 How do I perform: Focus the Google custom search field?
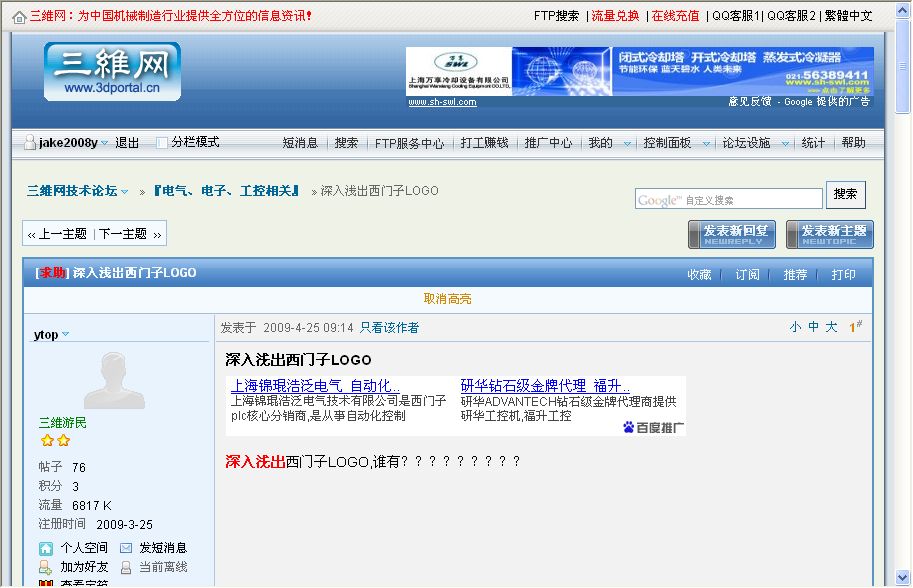tap(728, 199)
